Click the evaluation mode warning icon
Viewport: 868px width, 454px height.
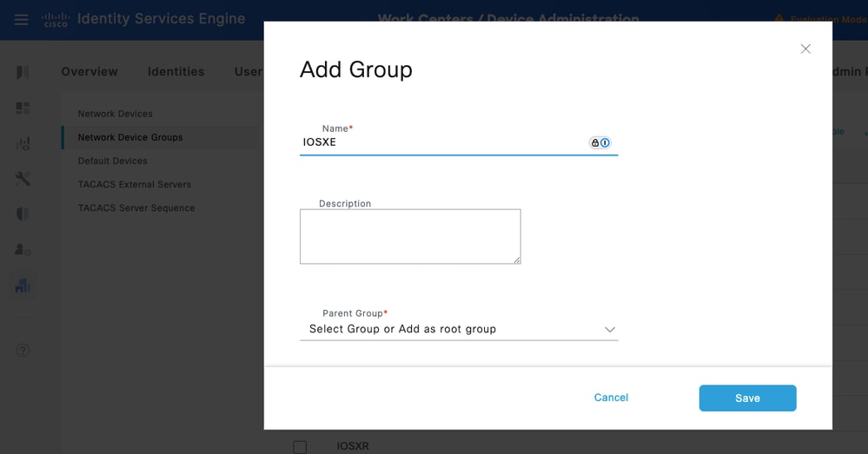point(779,19)
